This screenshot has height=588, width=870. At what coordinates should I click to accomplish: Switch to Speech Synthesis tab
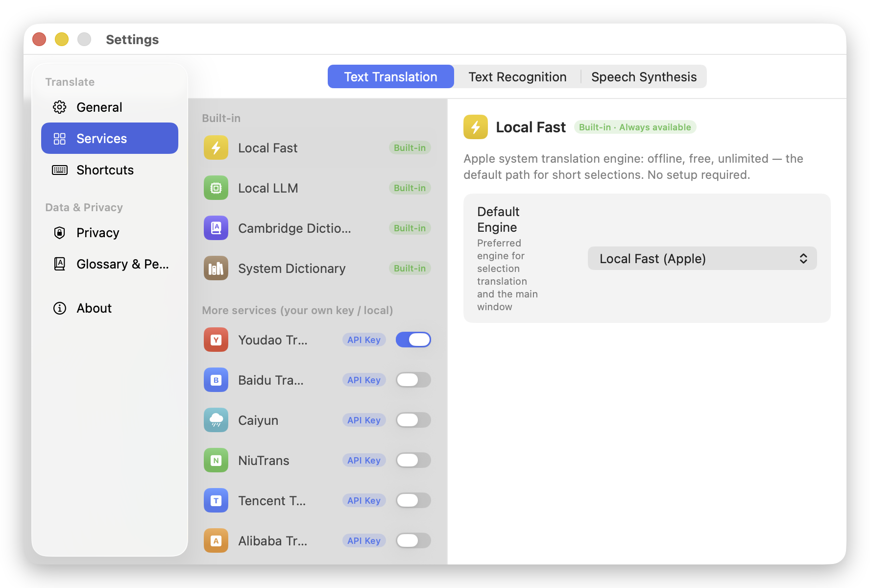[x=644, y=77]
